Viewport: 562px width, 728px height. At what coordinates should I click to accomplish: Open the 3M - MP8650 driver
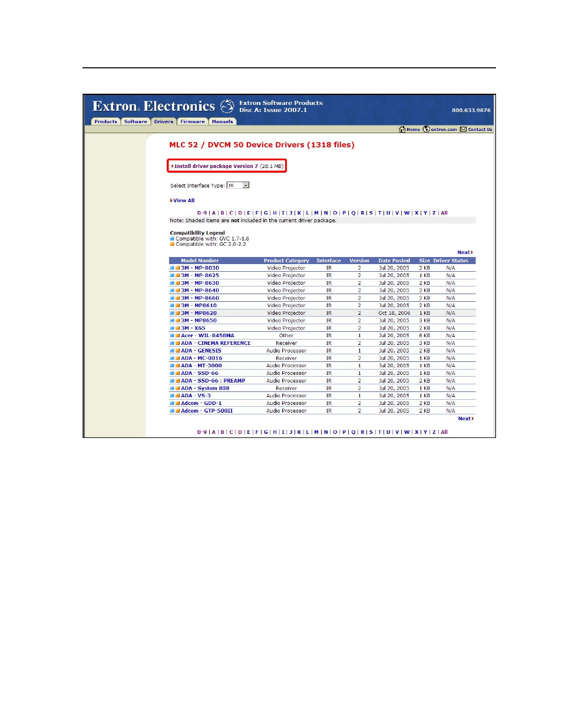[199, 321]
